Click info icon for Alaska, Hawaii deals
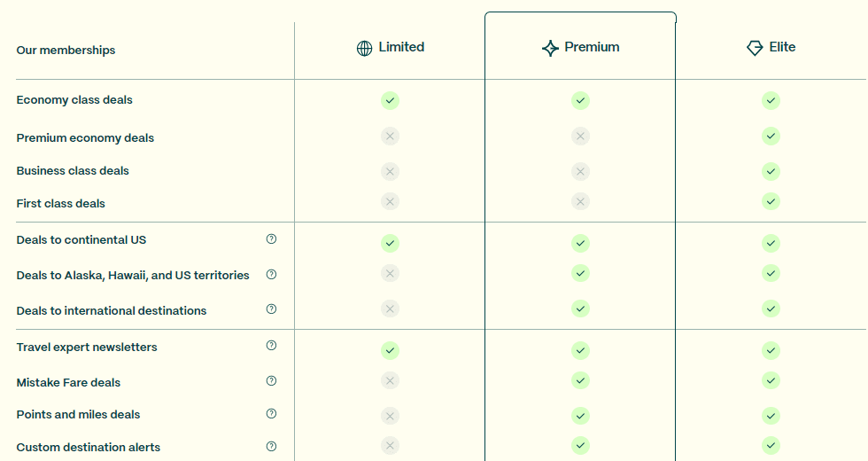This screenshot has height=461, width=868. (x=271, y=275)
